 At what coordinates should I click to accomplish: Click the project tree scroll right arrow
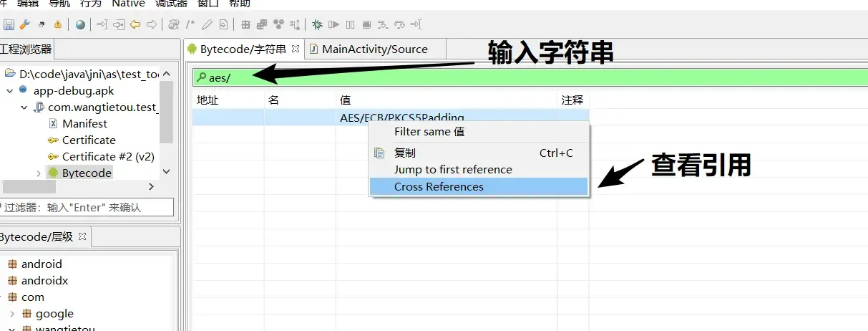point(151,186)
